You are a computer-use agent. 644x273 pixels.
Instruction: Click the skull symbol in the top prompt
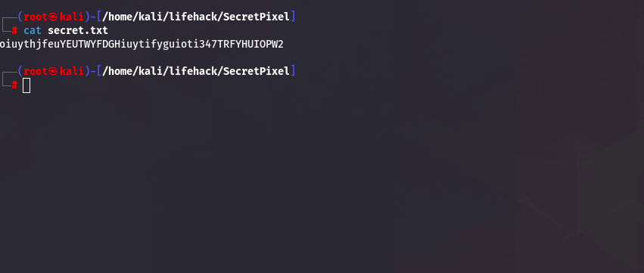pos(53,17)
